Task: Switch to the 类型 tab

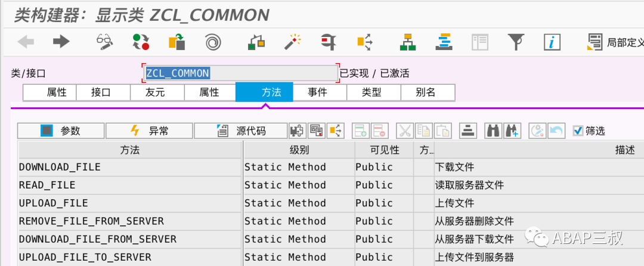Action: click(x=374, y=92)
